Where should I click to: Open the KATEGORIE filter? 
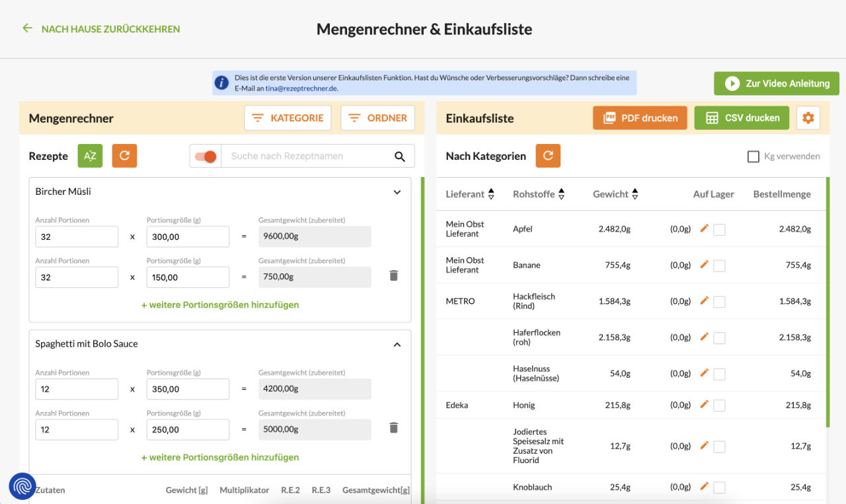[288, 118]
